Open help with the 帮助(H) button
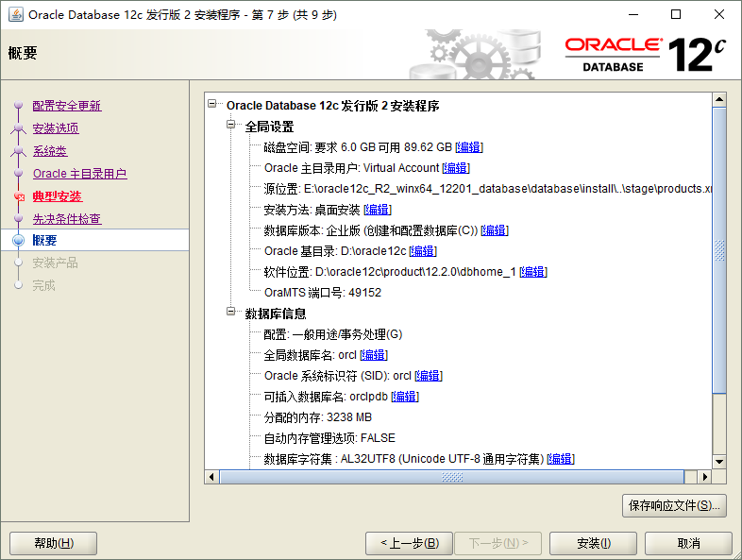The height and width of the screenshot is (560, 742). (54, 543)
